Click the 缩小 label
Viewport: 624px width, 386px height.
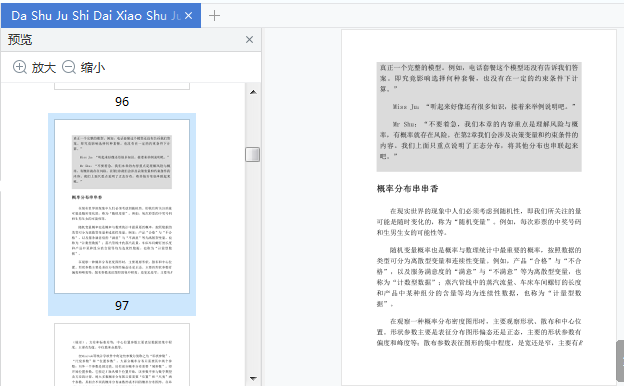coord(93,68)
